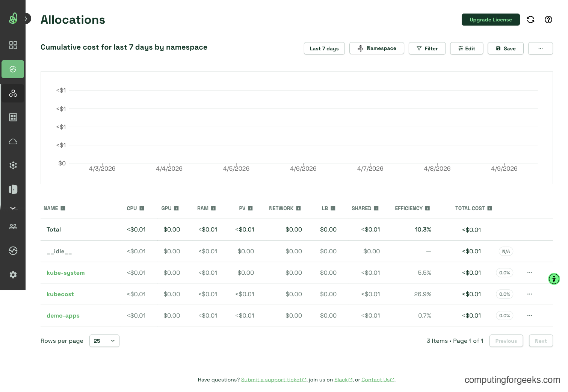Open the Reports grid icon in sidebar
This screenshot has width=568, height=392.
point(13,117)
